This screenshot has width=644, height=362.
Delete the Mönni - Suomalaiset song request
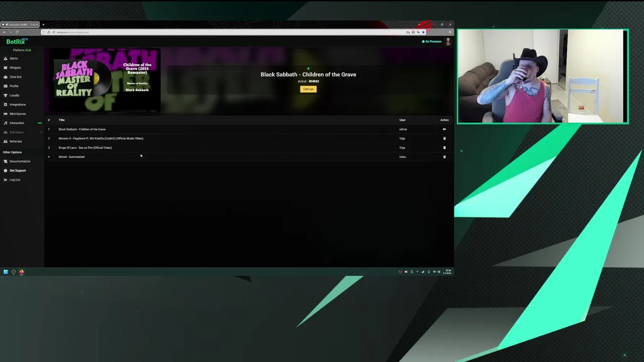[x=444, y=157]
